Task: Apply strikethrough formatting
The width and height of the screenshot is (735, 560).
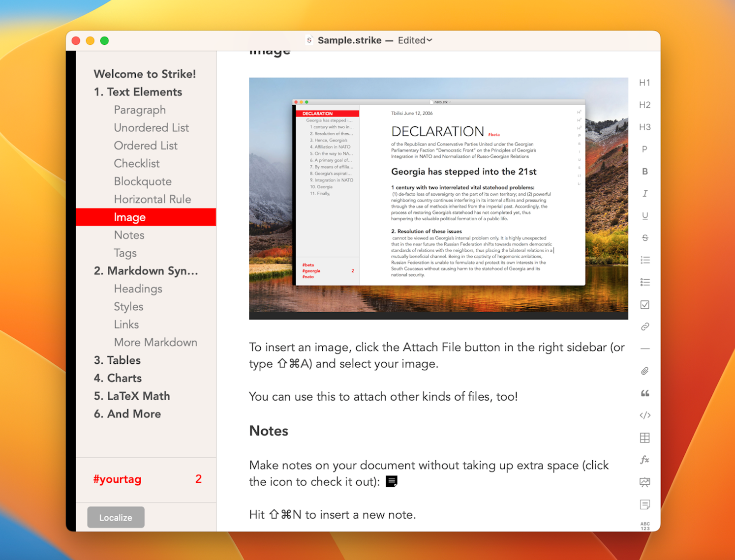Action: 644,237
